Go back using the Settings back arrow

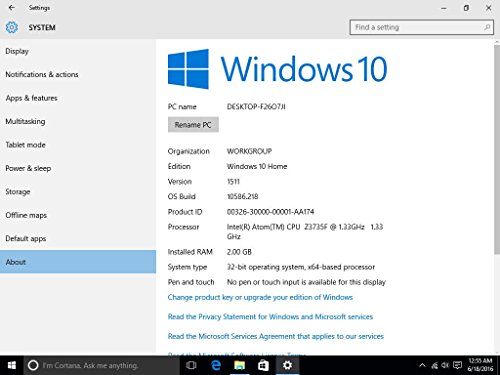point(12,8)
